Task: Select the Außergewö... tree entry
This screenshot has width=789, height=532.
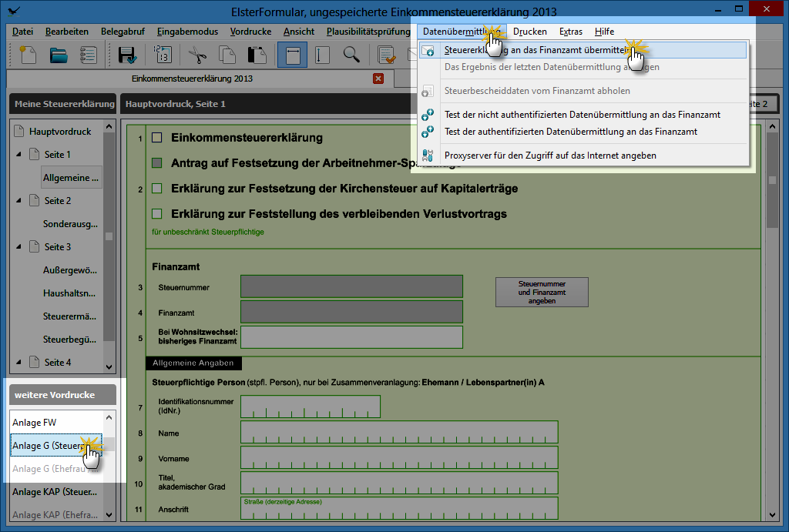Action: tap(70, 270)
